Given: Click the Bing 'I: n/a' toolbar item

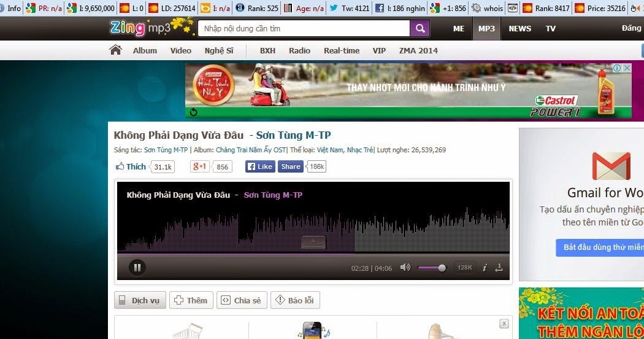Looking at the screenshot, I should [215, 8].
